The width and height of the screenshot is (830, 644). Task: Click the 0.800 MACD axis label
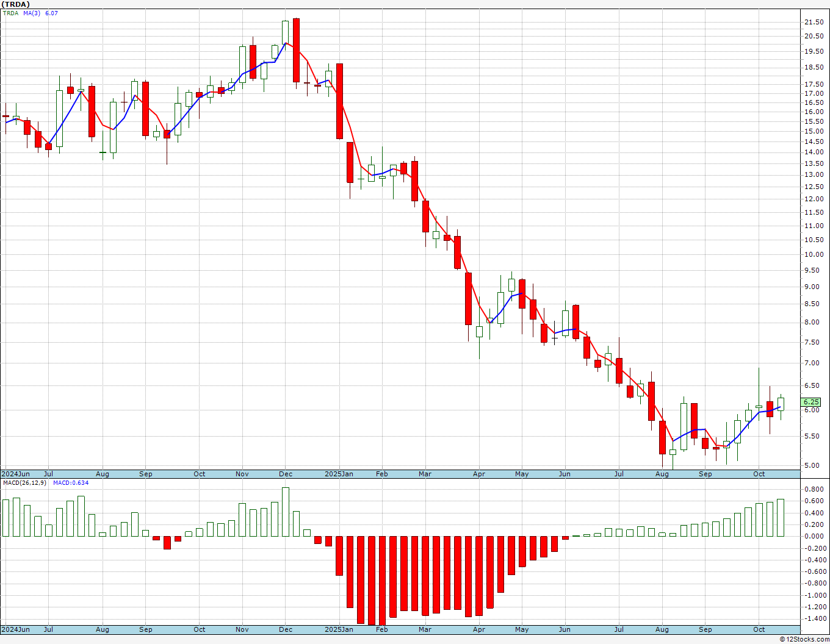coord(813,489)
